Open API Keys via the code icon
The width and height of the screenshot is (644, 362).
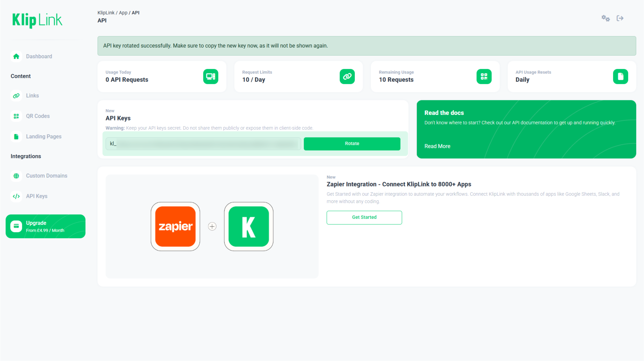[16, 196]
